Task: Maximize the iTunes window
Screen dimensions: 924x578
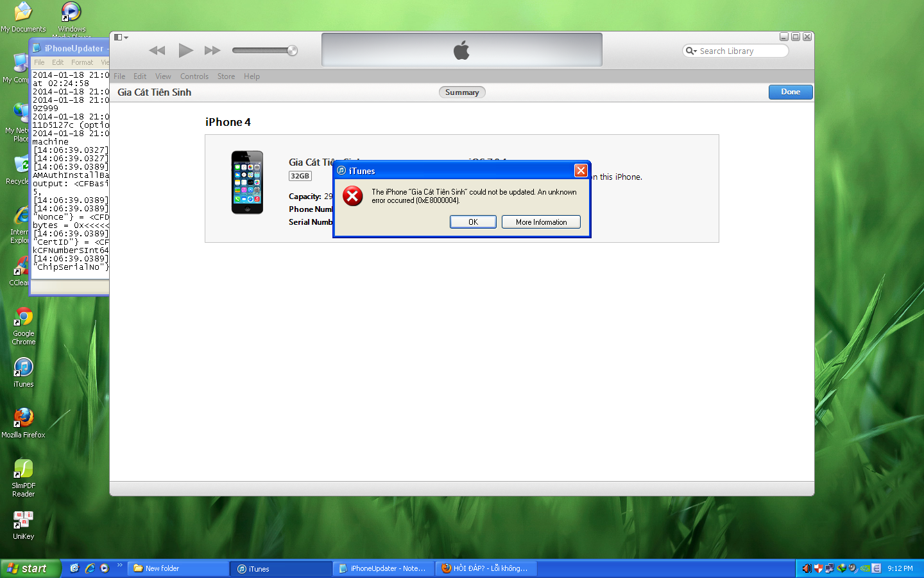Action: click(796, 37)
